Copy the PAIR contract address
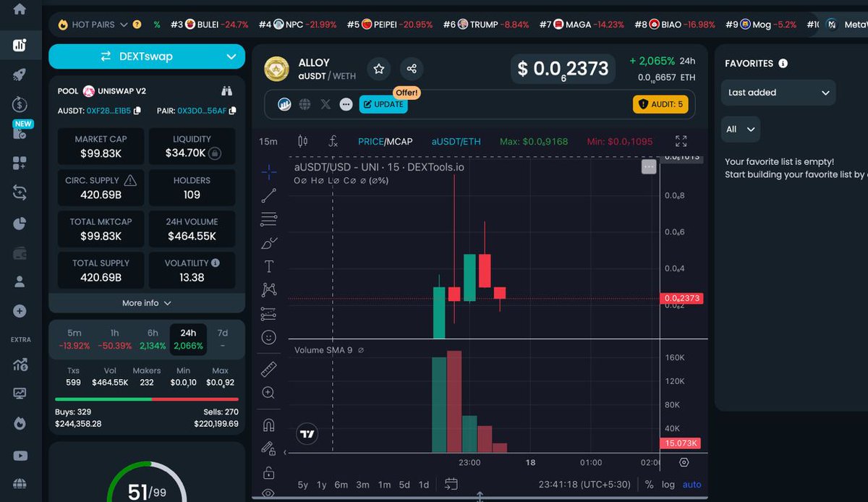This screenshot has width=868, height=502. [232, 111]
